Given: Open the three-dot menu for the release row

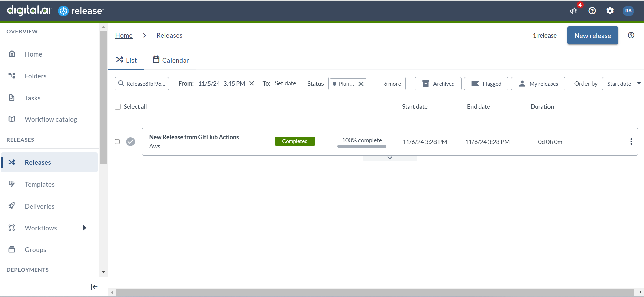Looking at the screenshot, I should [631, 142].
